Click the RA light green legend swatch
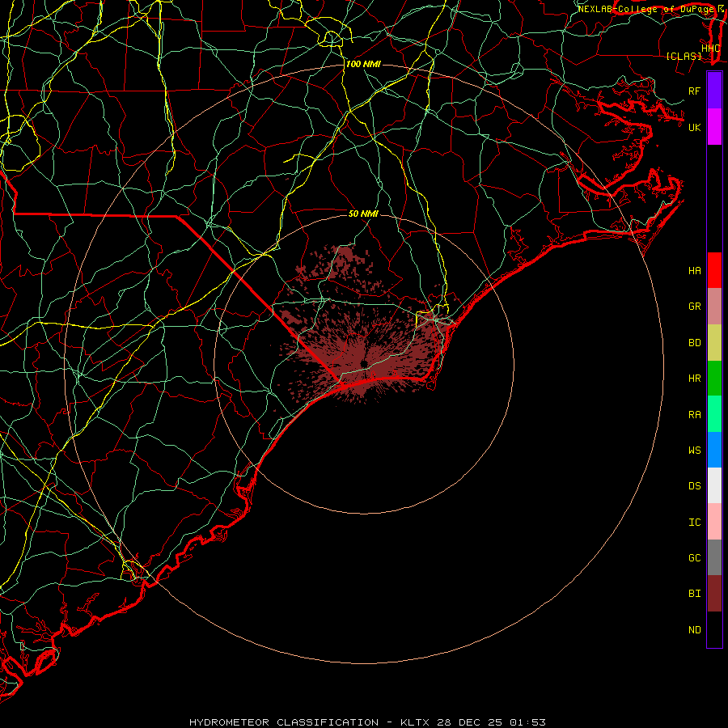Image resolution: width=728 pixels, height=728 pixels. click(x=714, y=414)
